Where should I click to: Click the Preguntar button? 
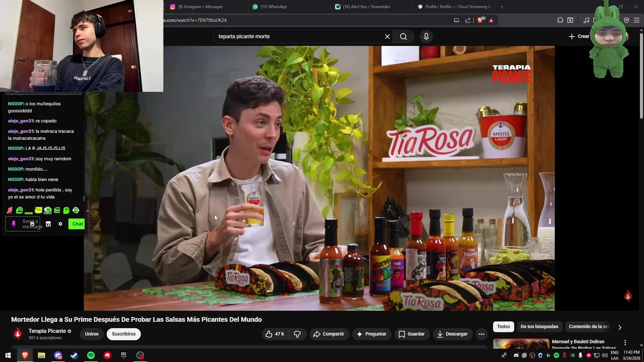(371, 334)
